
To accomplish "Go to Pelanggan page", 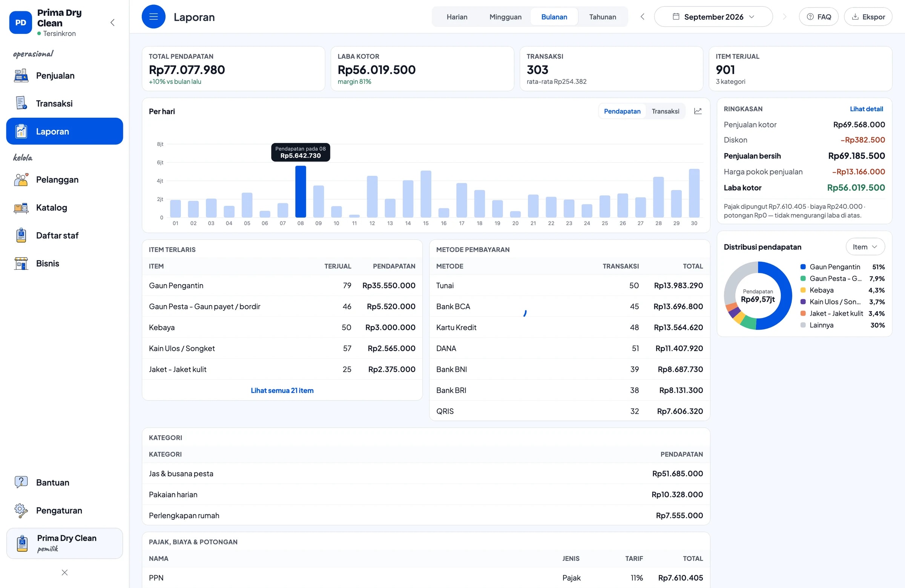I will (x=64, y=180).
